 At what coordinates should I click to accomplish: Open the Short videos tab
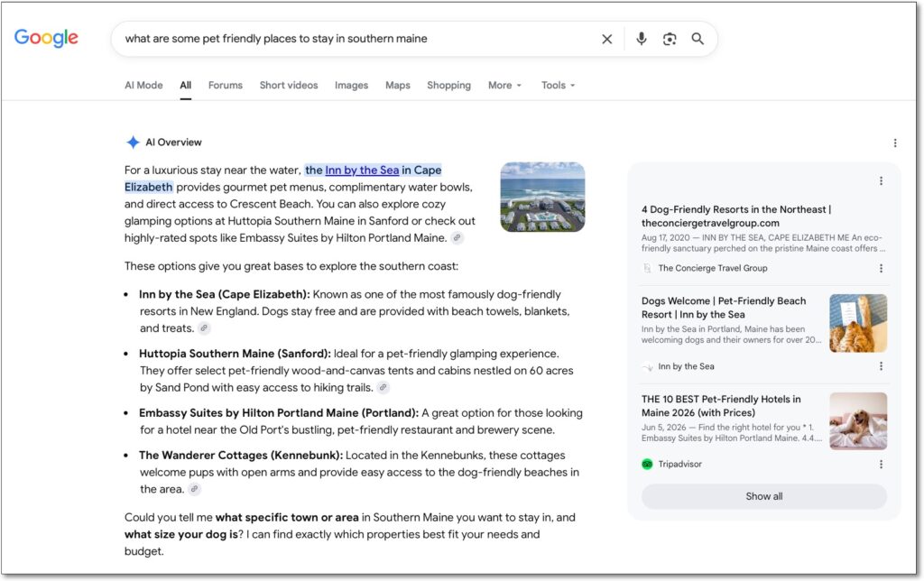click(288, 85)
